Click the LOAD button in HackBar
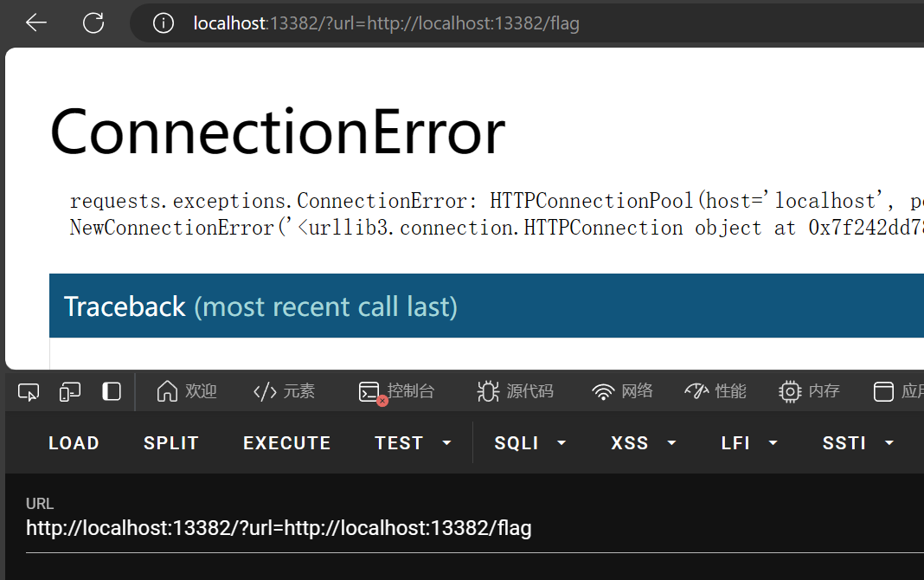This screenshot has width=924, height=580. (74, 442)
